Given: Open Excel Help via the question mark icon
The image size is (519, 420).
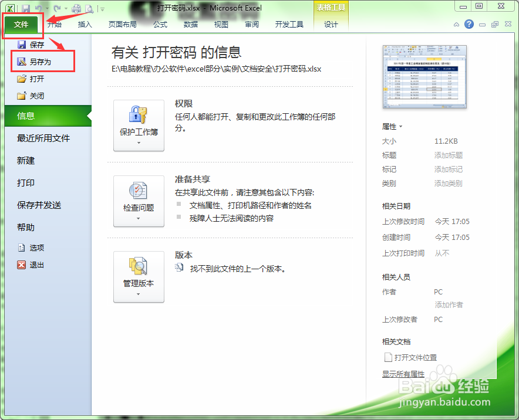Looking at the screenshot, I should (468, 25).
